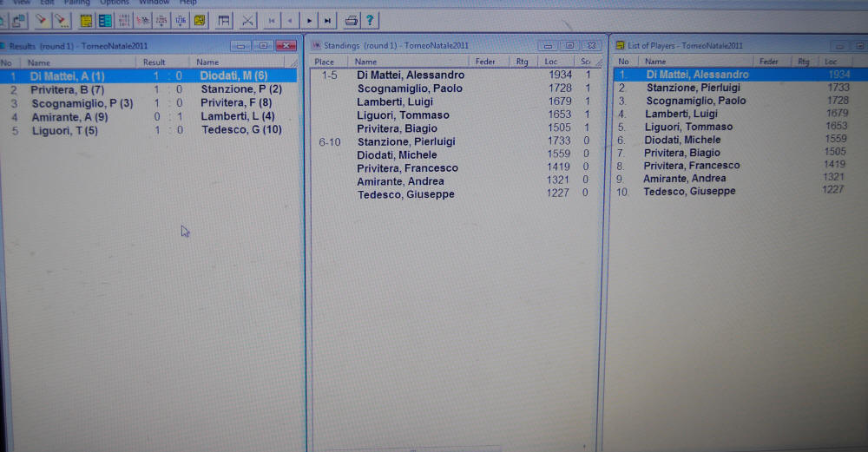Select Privitera, Biagio in Standings window
Image resolution: width=868 pixels, height=452 pixels.
[397, 128]
